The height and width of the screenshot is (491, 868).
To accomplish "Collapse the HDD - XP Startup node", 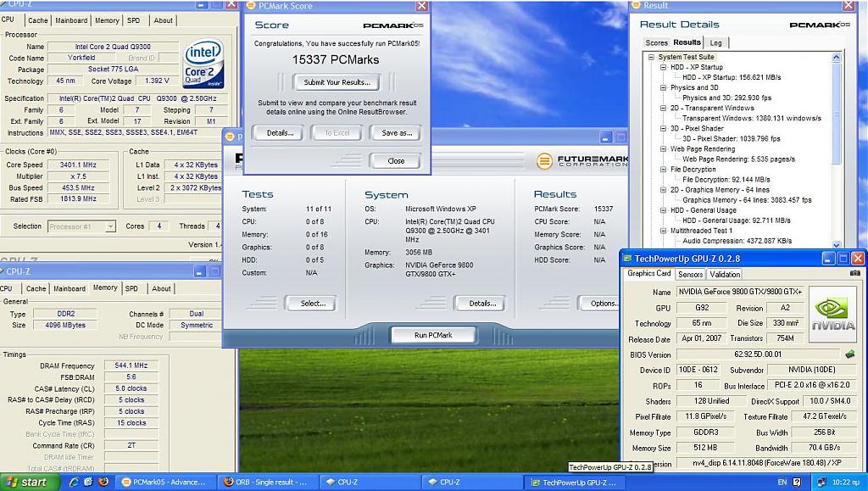I will click(663, 67).
